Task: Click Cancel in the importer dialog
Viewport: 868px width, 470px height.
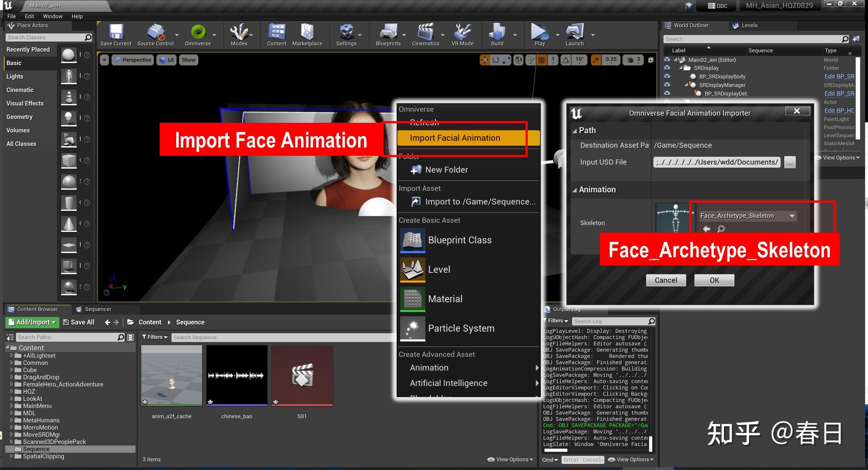Action: 665,280
